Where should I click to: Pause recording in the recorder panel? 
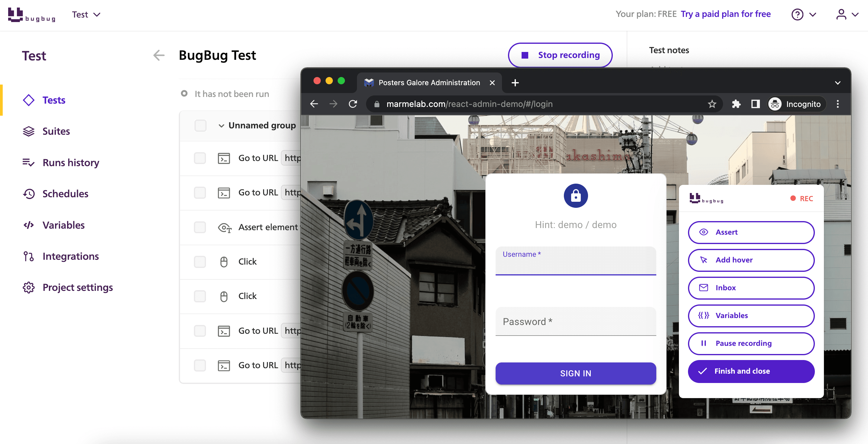[751, 344]
